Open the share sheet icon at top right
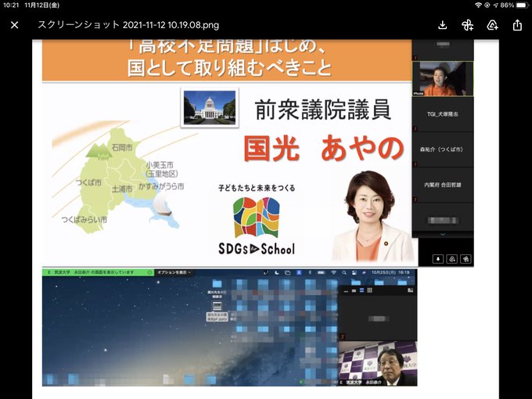532x399 pixels. point(517,25)
